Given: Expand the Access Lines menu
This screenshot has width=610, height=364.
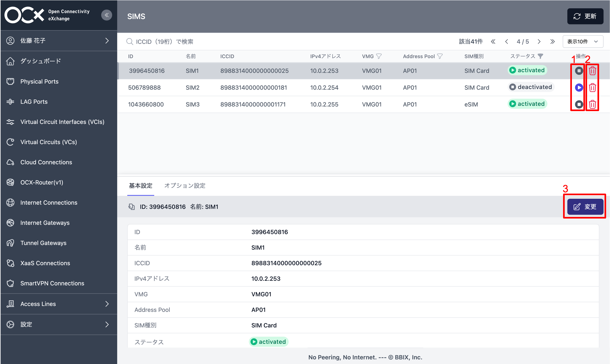Looking at the screenshot, I should click(x=38, y=304).
